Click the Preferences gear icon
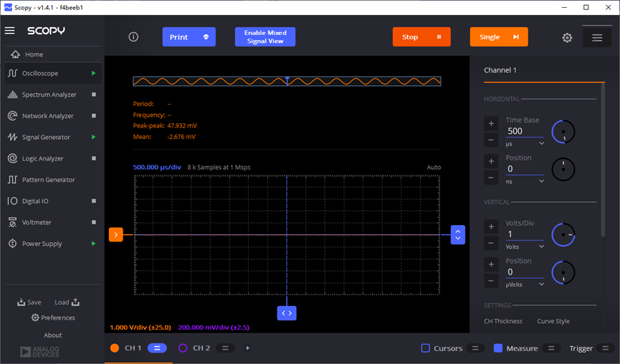This screenshot has height=364, width=620. click(35, 317)
